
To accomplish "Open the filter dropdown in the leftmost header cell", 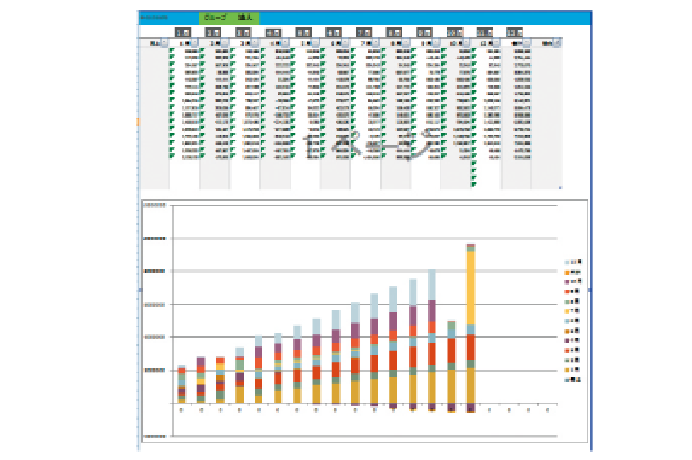I will click(x=163, y=44).
